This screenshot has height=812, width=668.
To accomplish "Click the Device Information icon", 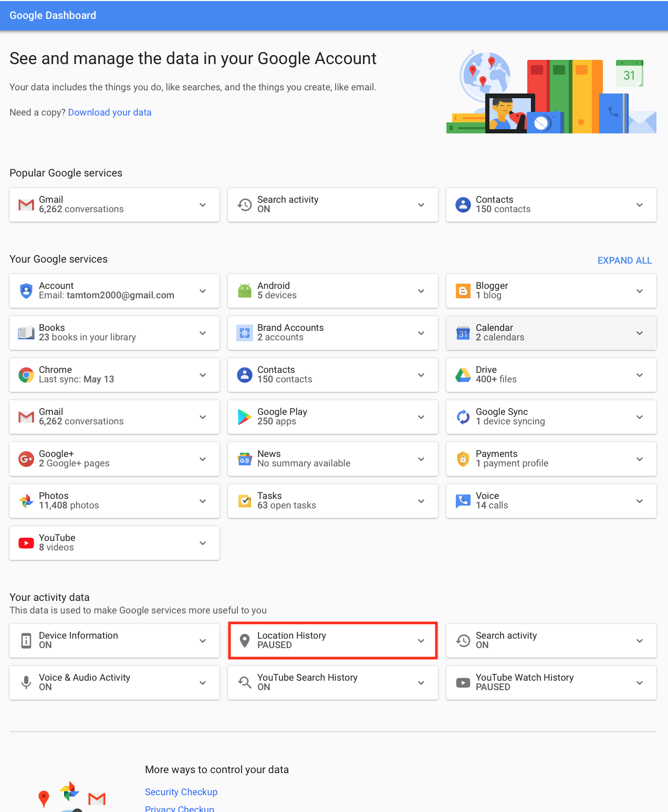I will pyautogui.click(x=26, y=641).
